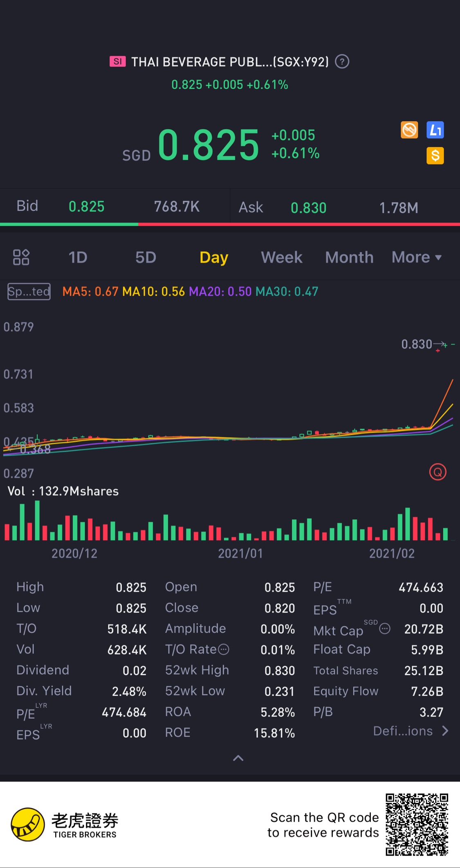Tap the THAI BEVERAGE PUBL...(SGX:Y92) title
This screenshot has height=868, width=460.
[x=230, y=62]
